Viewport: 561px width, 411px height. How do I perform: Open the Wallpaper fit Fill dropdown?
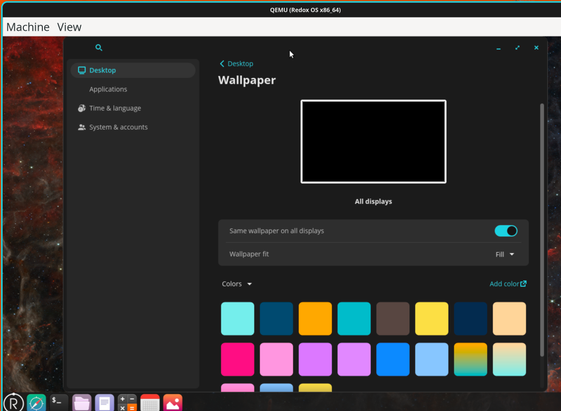[x=504, y=254]
